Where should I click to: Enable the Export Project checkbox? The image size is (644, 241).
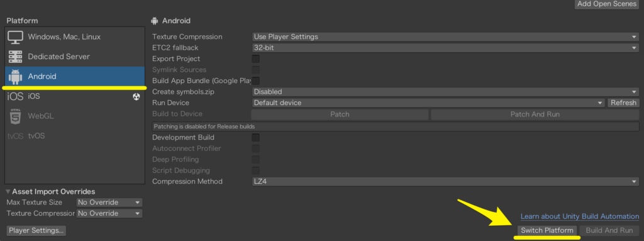pos(255,59)
